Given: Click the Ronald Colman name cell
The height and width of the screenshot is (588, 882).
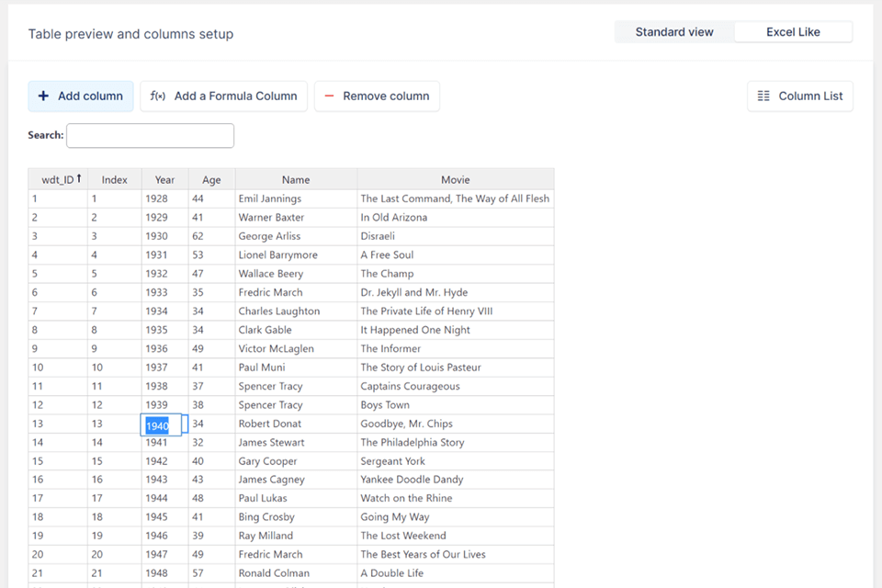Looking at the screenshot, I should (274, 573).
